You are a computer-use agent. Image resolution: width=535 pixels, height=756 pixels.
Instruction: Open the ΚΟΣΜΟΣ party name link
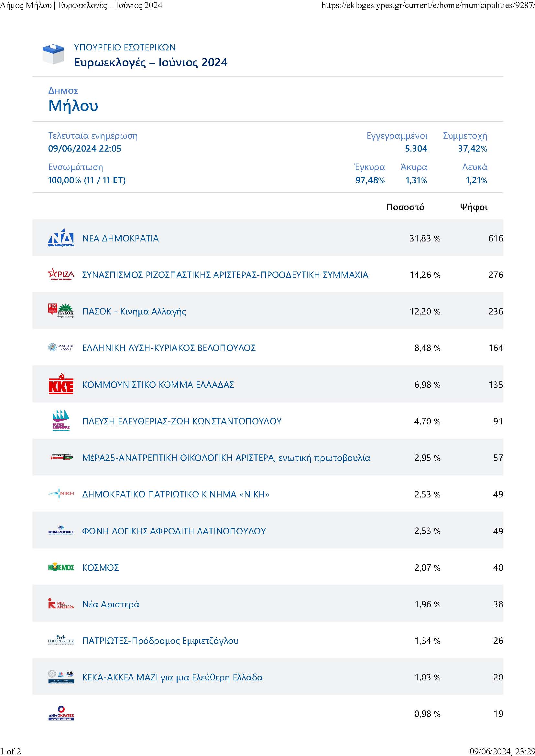(x=101, y=568)
